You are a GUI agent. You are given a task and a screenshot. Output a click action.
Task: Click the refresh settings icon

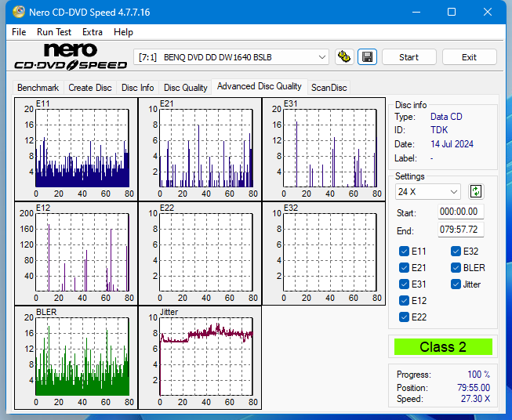tap(476, 191)
